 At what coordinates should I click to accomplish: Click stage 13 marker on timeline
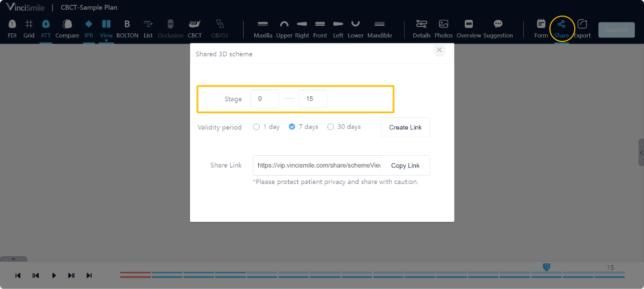click(x=546, y=266)
